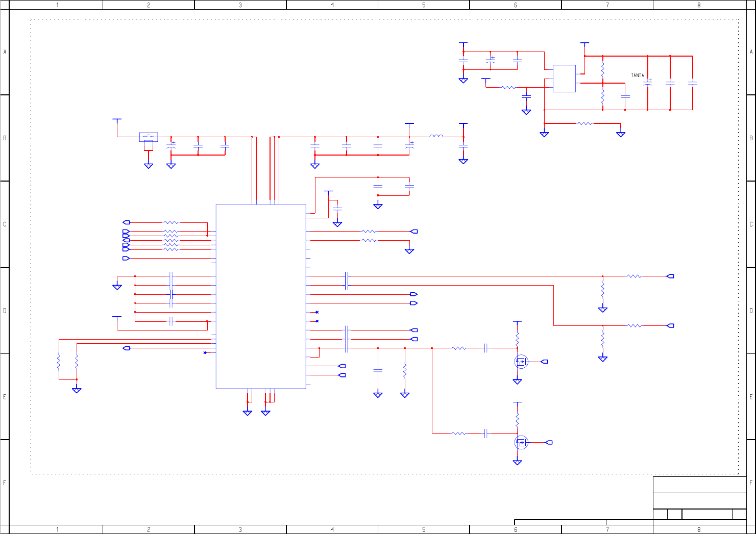
Task: Pick the boxed filter component on the input rail
Action: pyautogui.click(x=149, y=137)
